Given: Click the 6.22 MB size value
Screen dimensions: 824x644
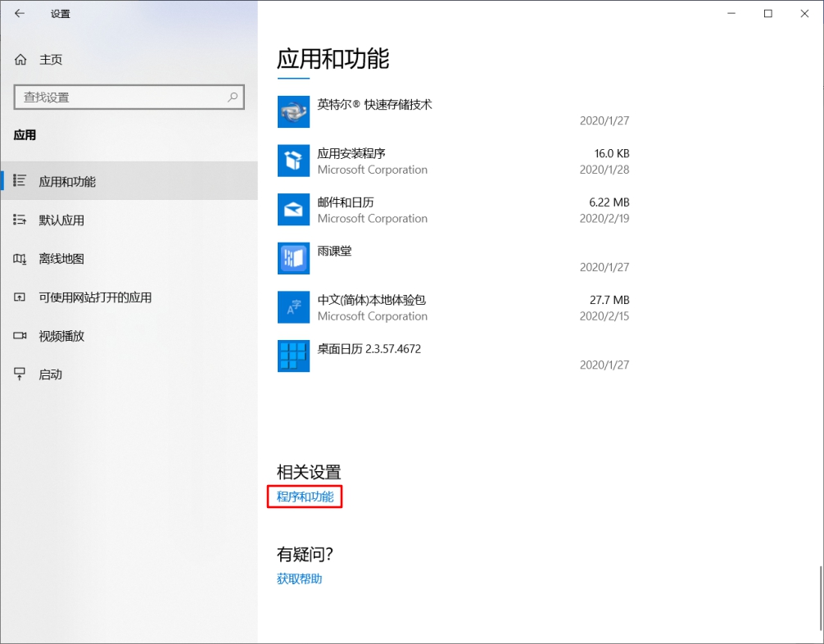Looking at the screenshot, I should click(609, 202).
